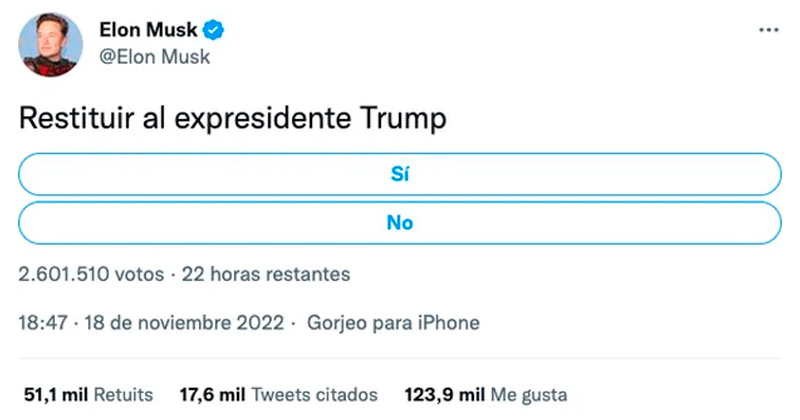Image resolution: width=800 pixels, height=420 pixels.
Task: Click the 17,6 mil quote count
Action: tap(212, 393)
